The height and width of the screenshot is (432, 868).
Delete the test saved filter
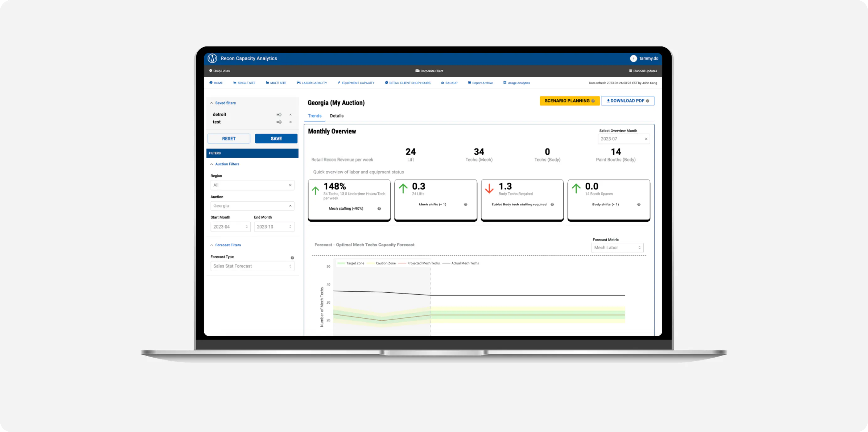coord(291,122)
